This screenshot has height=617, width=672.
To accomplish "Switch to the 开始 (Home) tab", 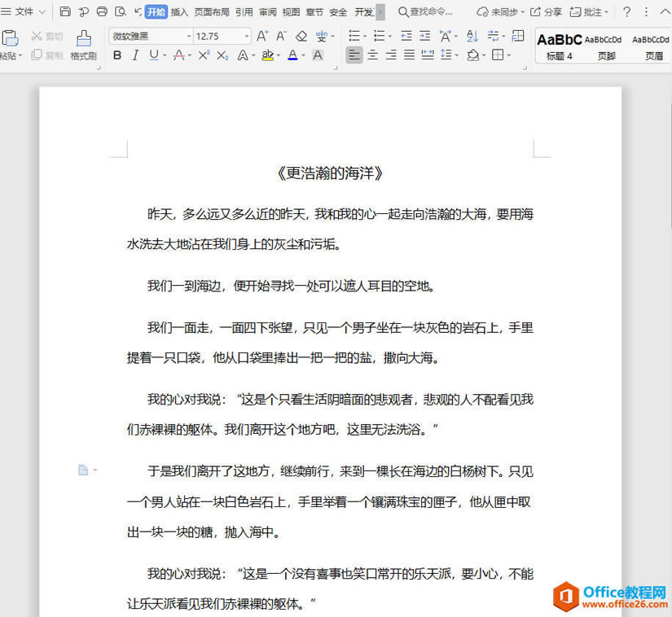I will 156,11.
